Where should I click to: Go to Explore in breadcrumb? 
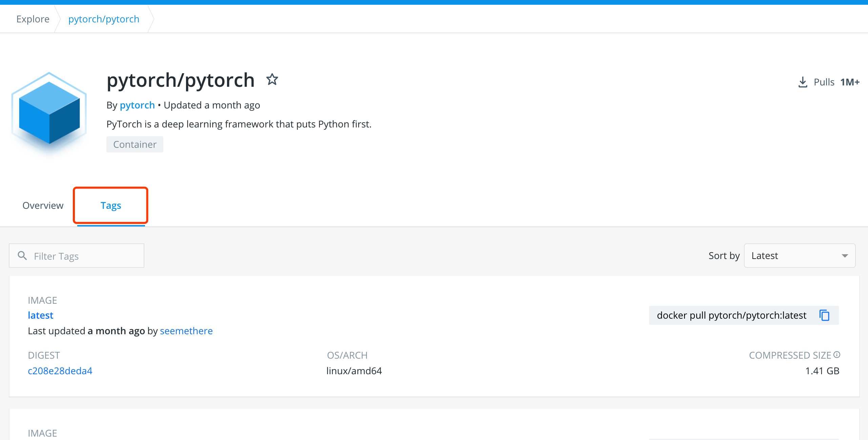[x=33, y=19]
